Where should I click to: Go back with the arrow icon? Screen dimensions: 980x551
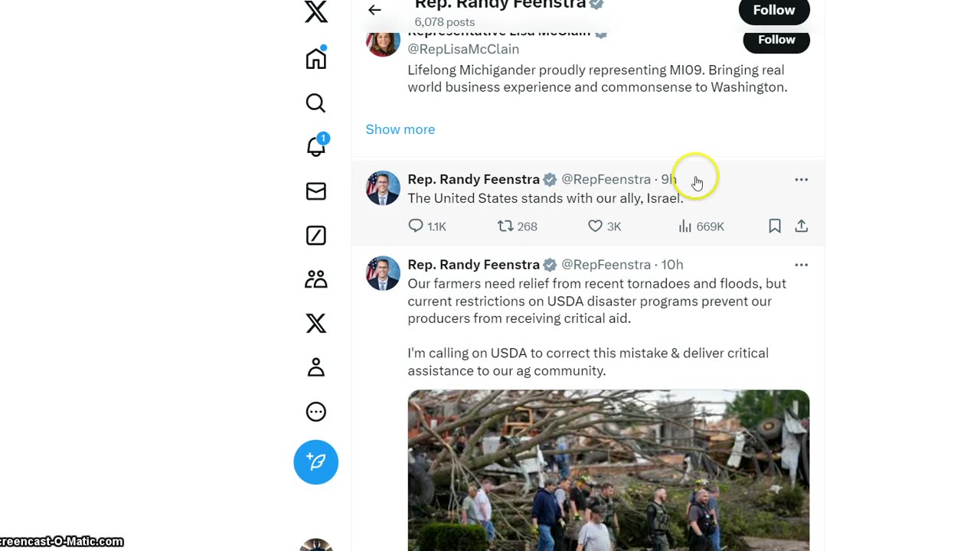click(374, 10)
